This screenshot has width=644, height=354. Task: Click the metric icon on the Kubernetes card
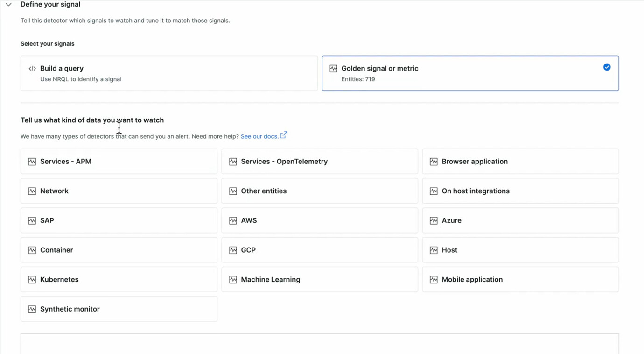point(32,279)
